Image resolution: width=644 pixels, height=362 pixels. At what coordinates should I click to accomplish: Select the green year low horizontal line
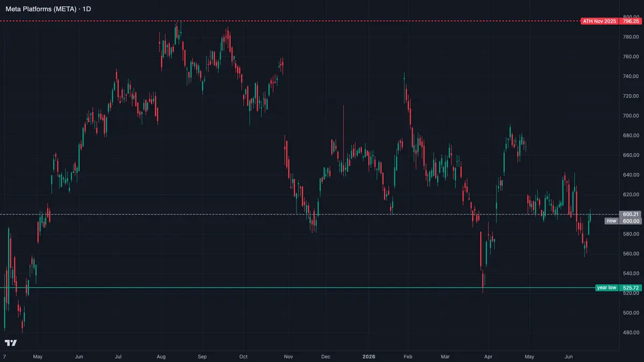297,288
